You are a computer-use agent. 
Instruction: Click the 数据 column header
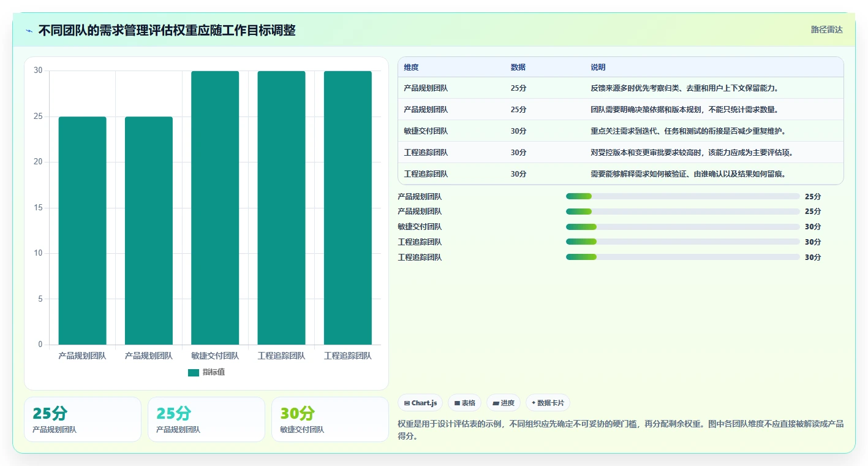(x=518, y=67)
